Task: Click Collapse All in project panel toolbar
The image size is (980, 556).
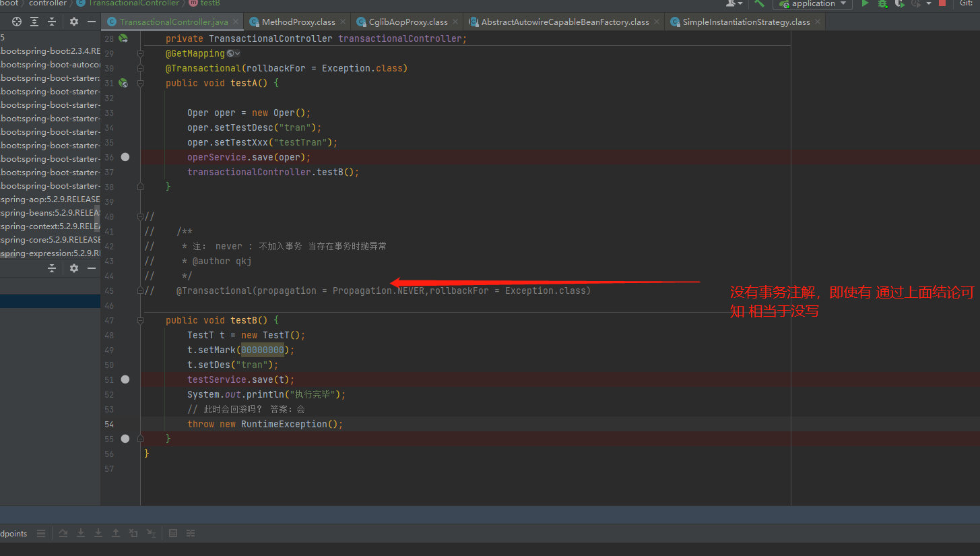Action: pyautogui.click(x=52, y=22)
